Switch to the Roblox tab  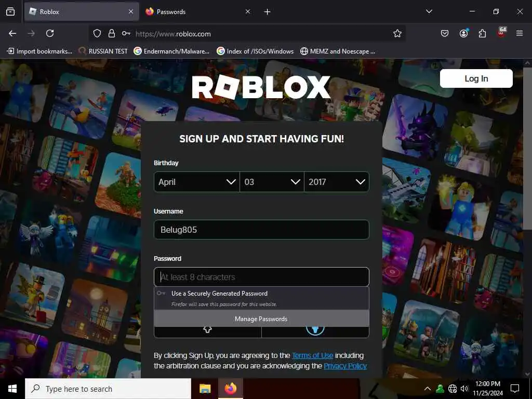pyautogui.click(x=82, y=11)
